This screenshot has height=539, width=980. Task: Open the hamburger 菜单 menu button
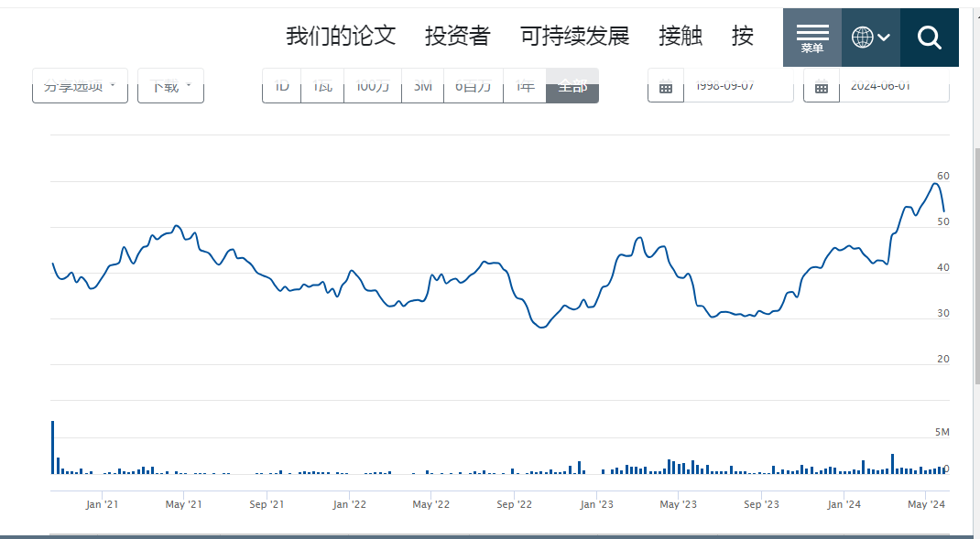coord(811,38)
